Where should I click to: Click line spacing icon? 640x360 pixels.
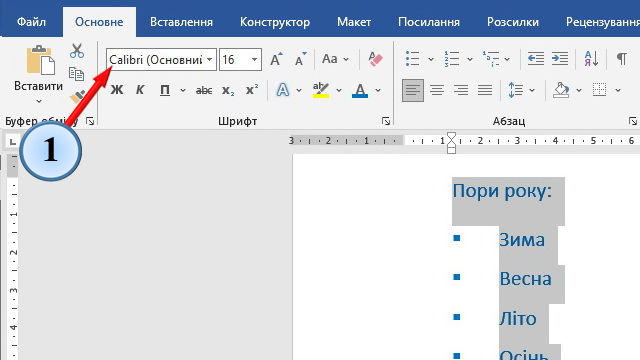(x=516, y=90)
